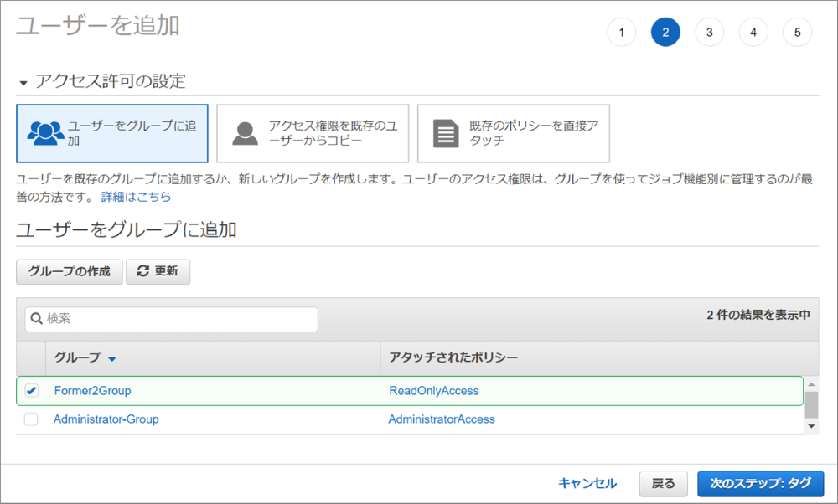838x504 pixels.
Task: Click the document icon for attaching existing policies
Action: click(x=446, y=133)
